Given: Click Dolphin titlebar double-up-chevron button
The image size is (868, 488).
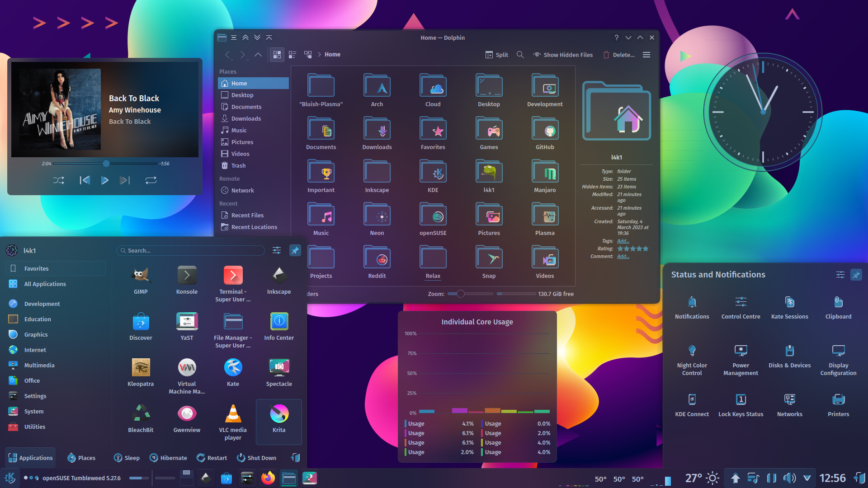Looking at the screenshot, I should tap(245, 38).
